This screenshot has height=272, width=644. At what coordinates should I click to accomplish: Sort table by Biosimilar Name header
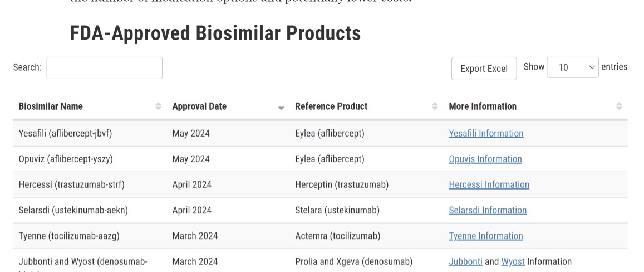pos(51,106)
